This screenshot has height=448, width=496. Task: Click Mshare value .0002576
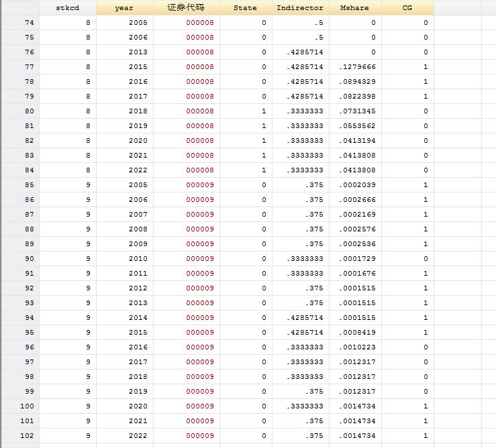click(x=355, y=229)
